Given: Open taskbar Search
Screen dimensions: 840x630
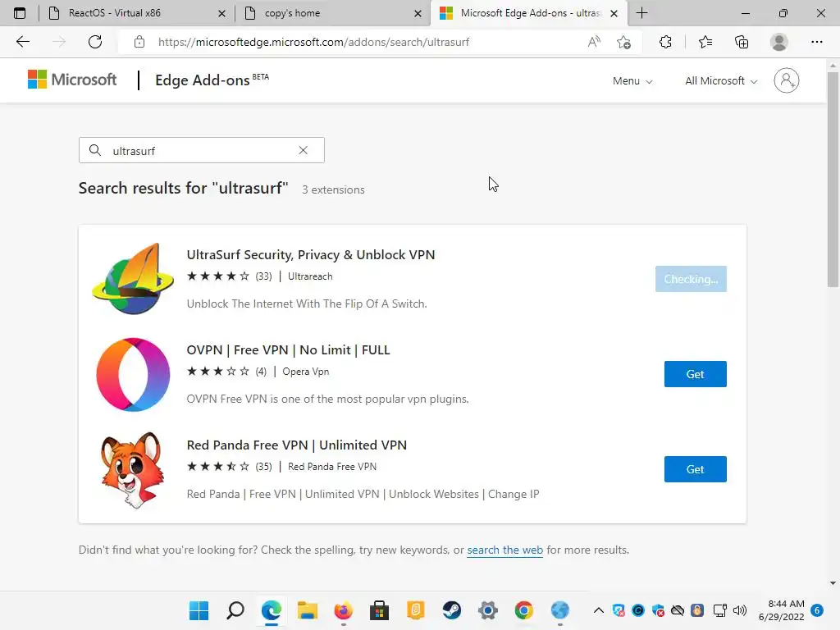Looking at the screenshot, I should click(235, 610).
